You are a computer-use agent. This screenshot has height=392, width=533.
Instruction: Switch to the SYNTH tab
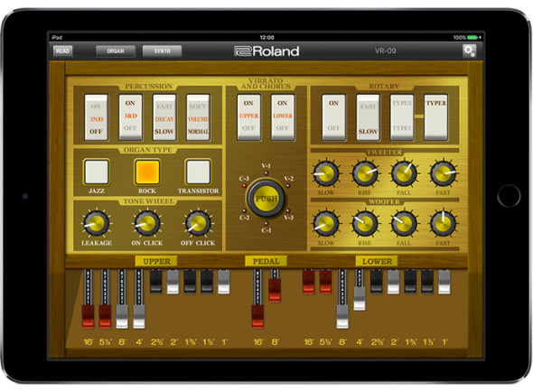[x=162, y=51]
